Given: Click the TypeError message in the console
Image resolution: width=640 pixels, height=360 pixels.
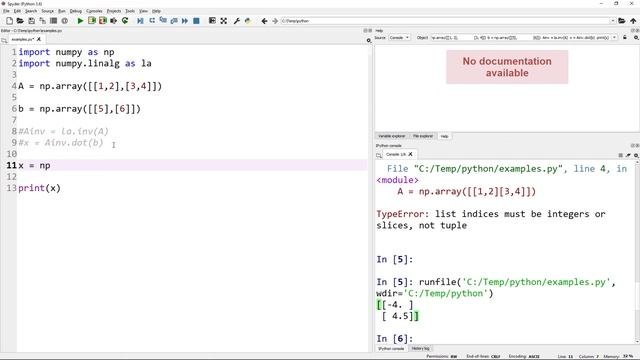Looking at the screenshot, I should pyautogui.click(x=491, y=220).
